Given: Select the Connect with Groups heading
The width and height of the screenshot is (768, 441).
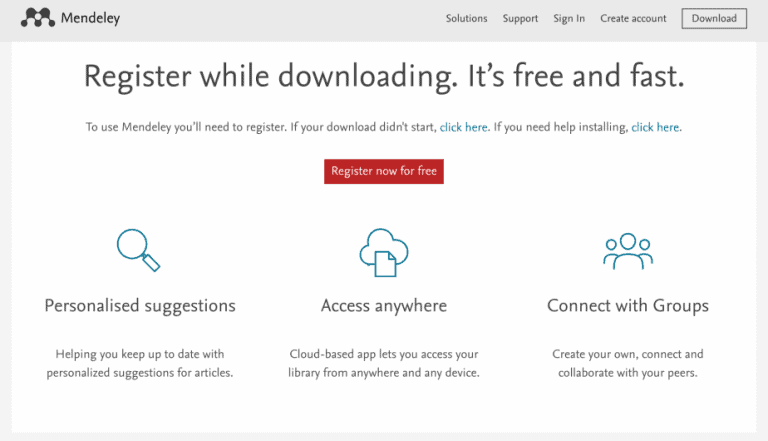Looking at the screenshot, I should click(x=627, y=306).
